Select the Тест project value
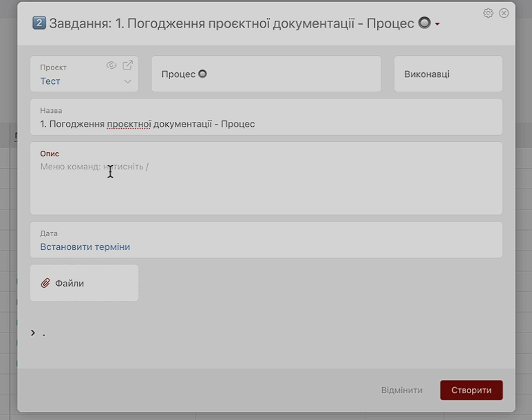Viewport: 532px width, 420px height. [x=50, y=81]
